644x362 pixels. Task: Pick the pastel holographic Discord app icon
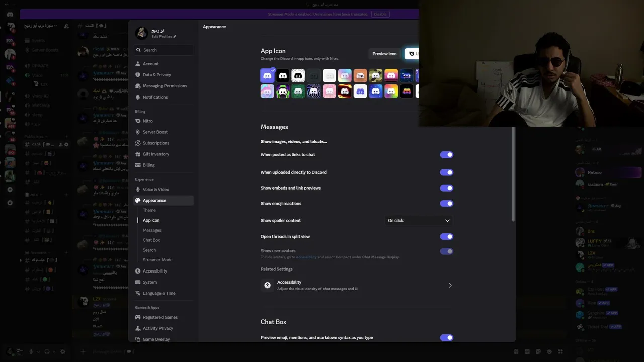[x=345, y=75]
